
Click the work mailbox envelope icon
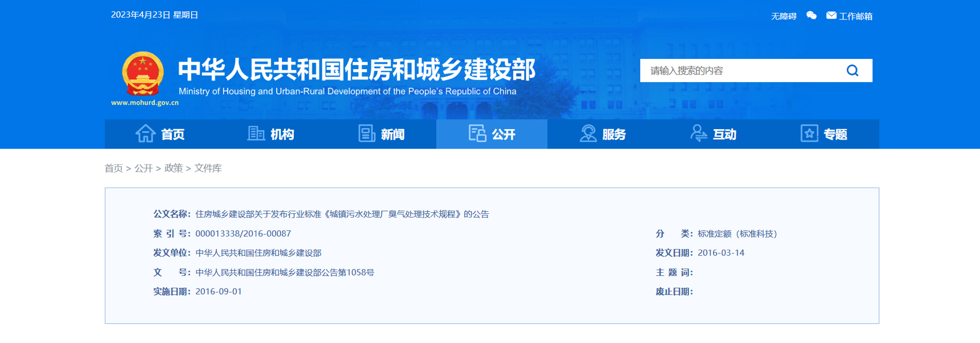[831, 16]
